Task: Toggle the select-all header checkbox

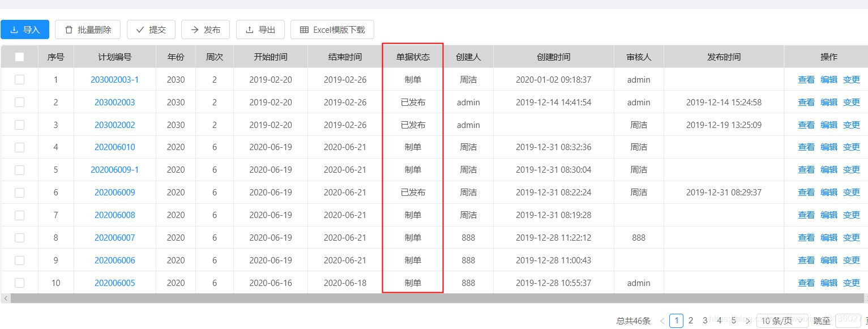Action: pyautogui.click(x=19, y=57)
